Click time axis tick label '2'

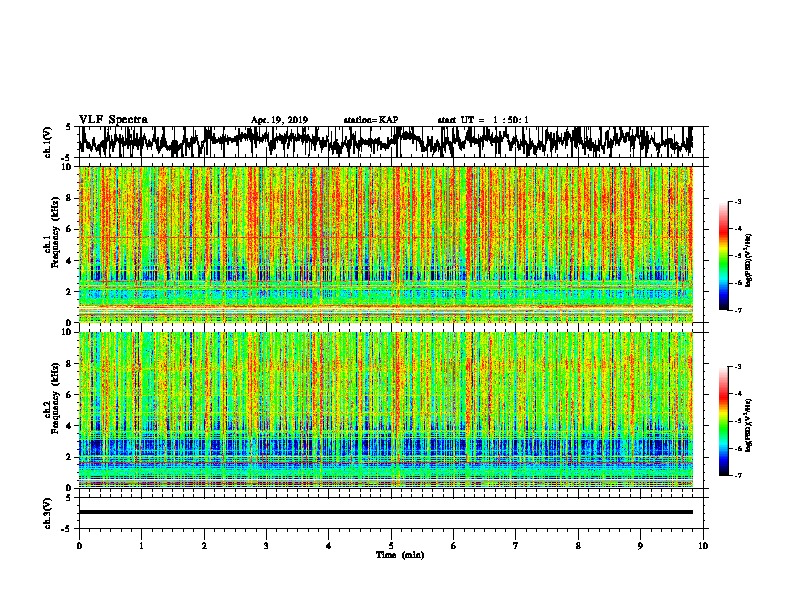[204, 546]
